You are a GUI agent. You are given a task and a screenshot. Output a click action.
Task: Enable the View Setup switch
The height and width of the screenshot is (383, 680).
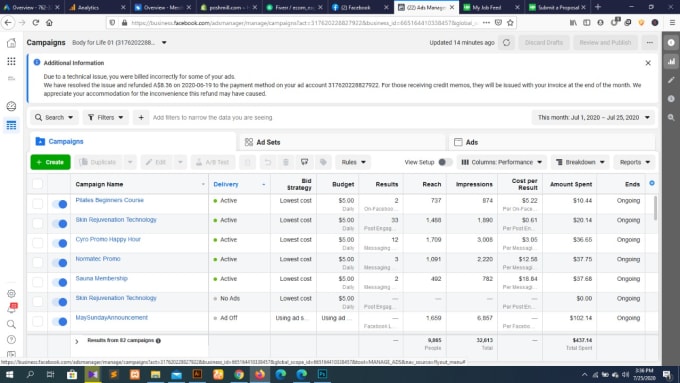445,162
